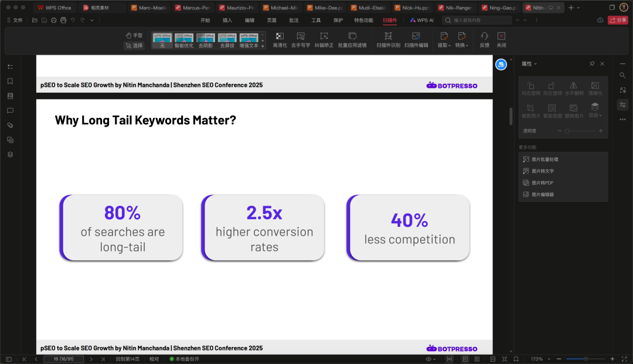Click the cloud sync icon
The image size is (633, 364).
pos(600,20)
